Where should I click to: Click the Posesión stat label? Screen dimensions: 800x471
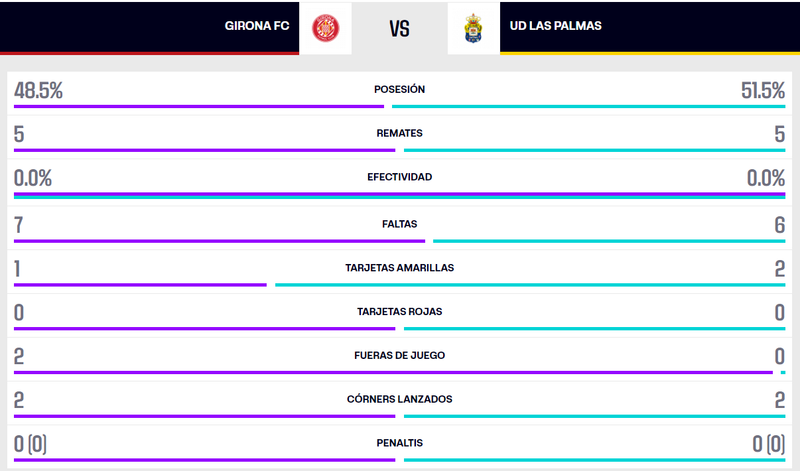tap(400, 89)
